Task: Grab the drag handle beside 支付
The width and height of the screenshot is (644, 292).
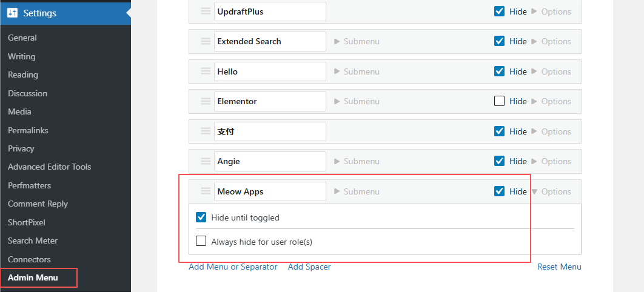Action: pos(206,131)
